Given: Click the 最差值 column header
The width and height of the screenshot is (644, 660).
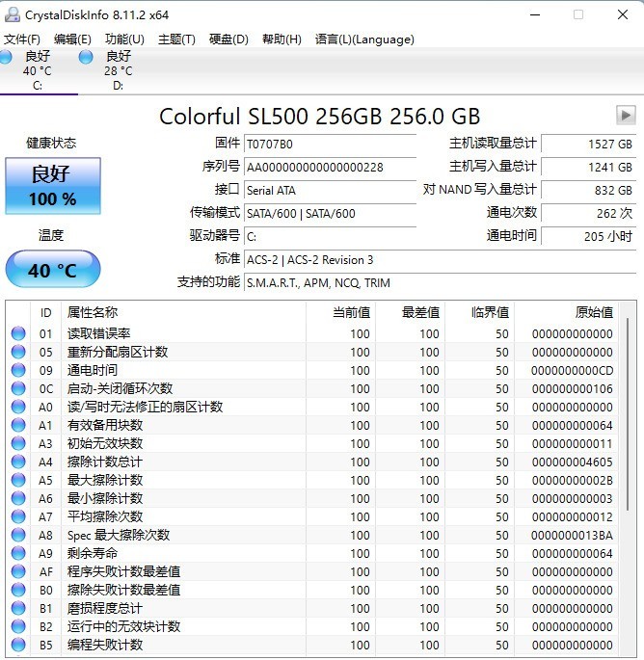Looking at the screenshot, I should coord(411,313).
